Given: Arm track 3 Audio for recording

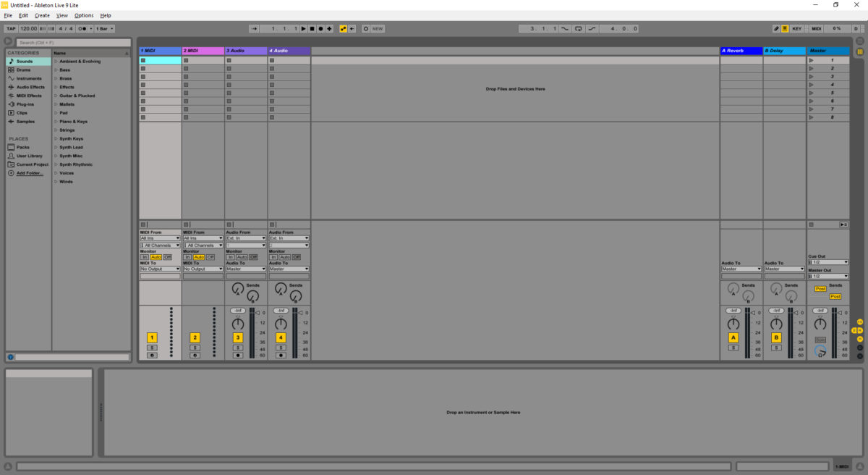Looking at the screenshot, I should [238, 356].
